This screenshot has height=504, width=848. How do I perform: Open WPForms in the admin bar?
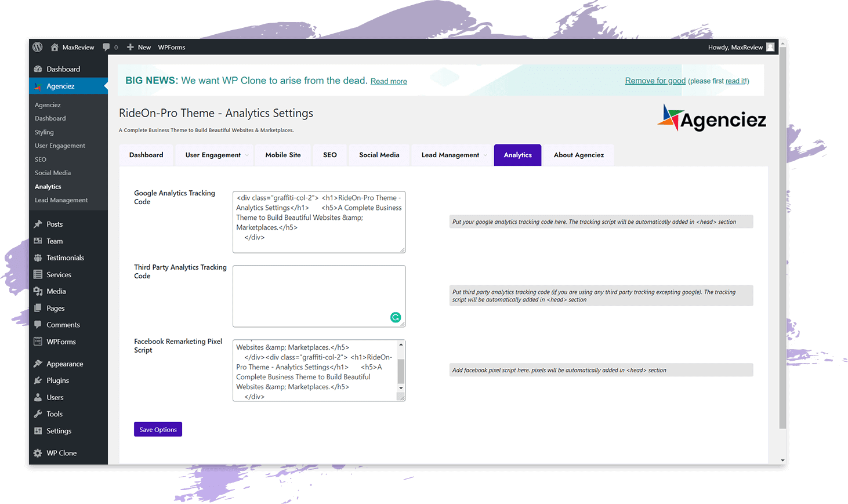tap(172, 47)
